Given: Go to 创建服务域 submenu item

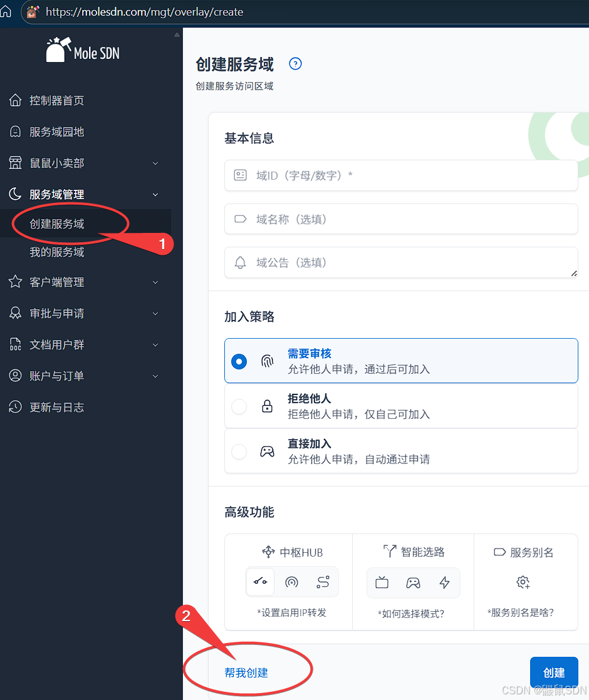Looking at the screenshot, I should click(x=57, y=224).
